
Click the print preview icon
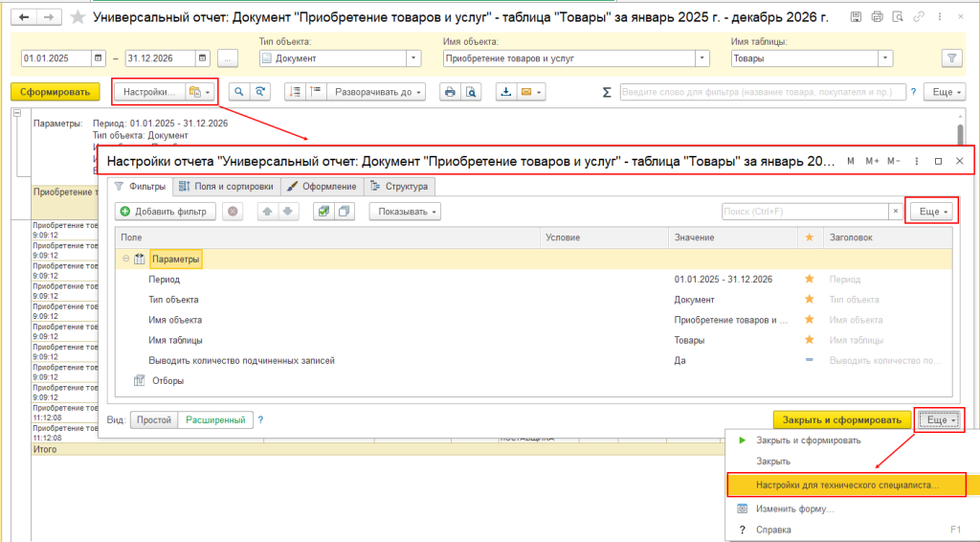point(470,92)
